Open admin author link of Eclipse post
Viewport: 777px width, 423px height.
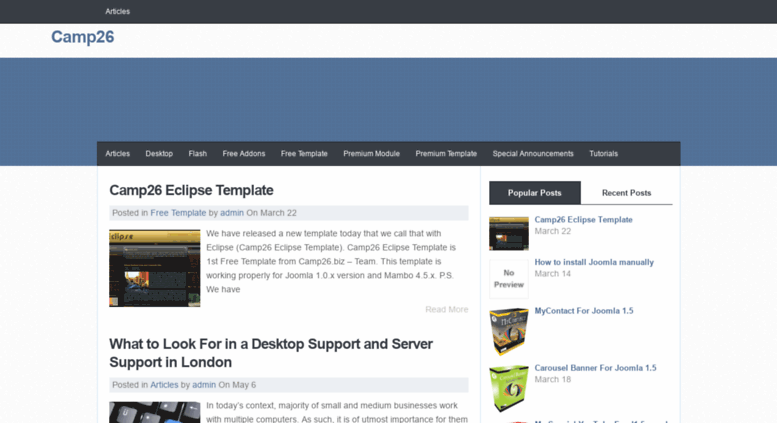click(x=232, y=213)
